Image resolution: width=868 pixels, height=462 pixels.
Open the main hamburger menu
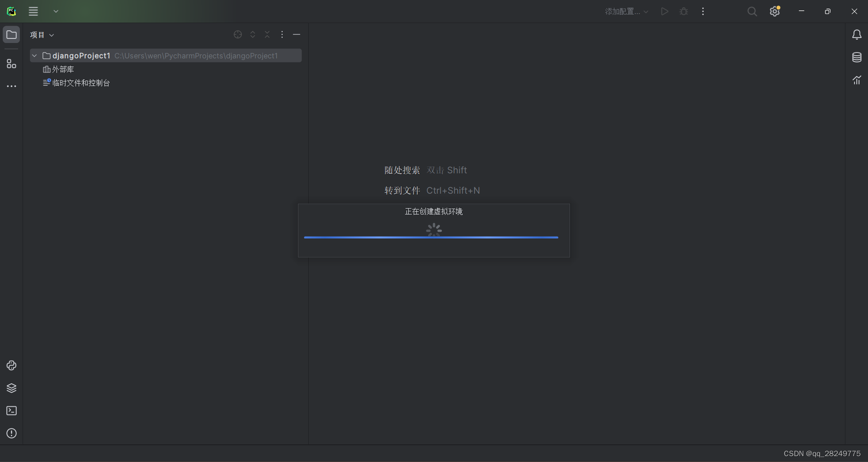click(33, 11)
